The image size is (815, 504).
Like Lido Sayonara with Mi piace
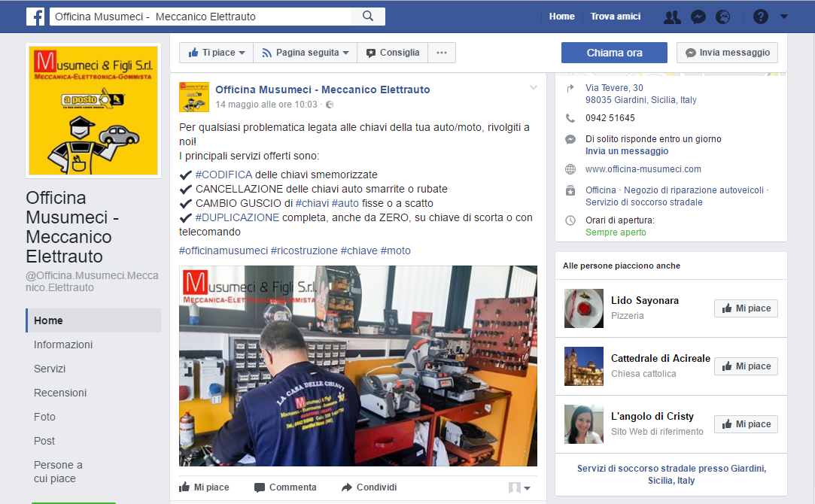(x=746, y=308)
